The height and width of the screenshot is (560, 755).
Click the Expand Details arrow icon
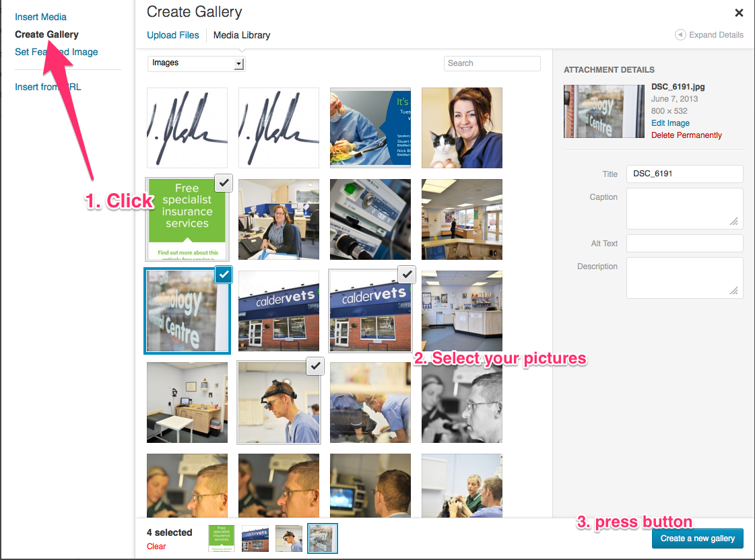(680, 34)
